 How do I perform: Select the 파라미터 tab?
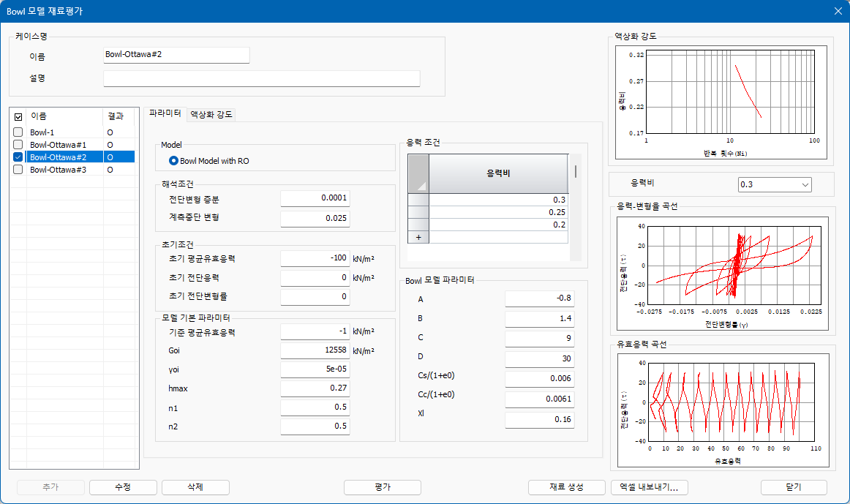[x=165, y=113]
